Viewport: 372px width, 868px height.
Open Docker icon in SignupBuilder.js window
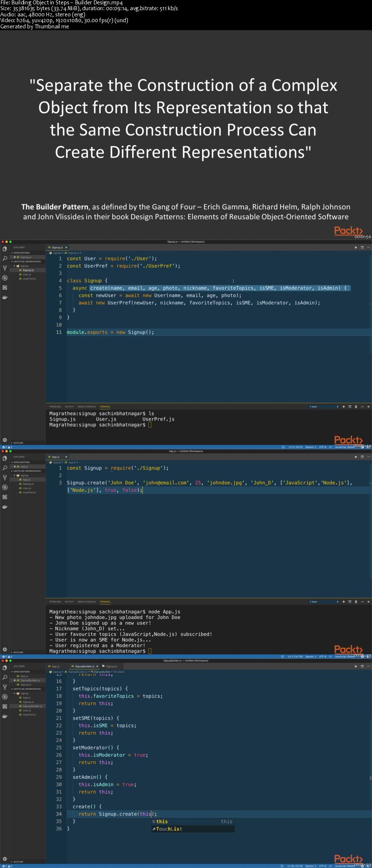[x=5, y=716]
